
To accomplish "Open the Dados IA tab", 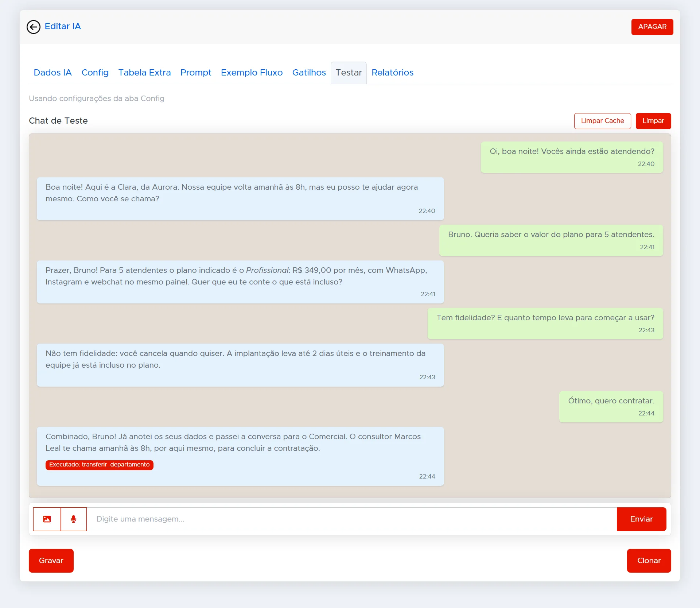I will pos(52,73).
